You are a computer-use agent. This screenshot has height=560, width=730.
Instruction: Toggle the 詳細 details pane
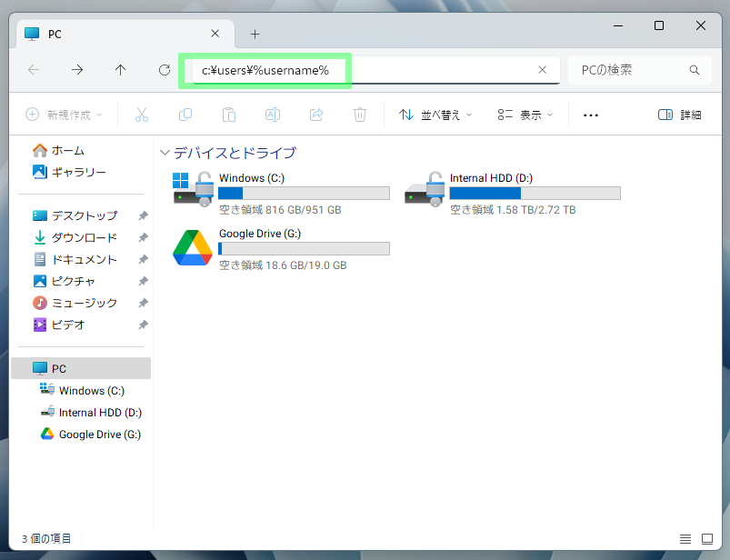coord(679,115)
